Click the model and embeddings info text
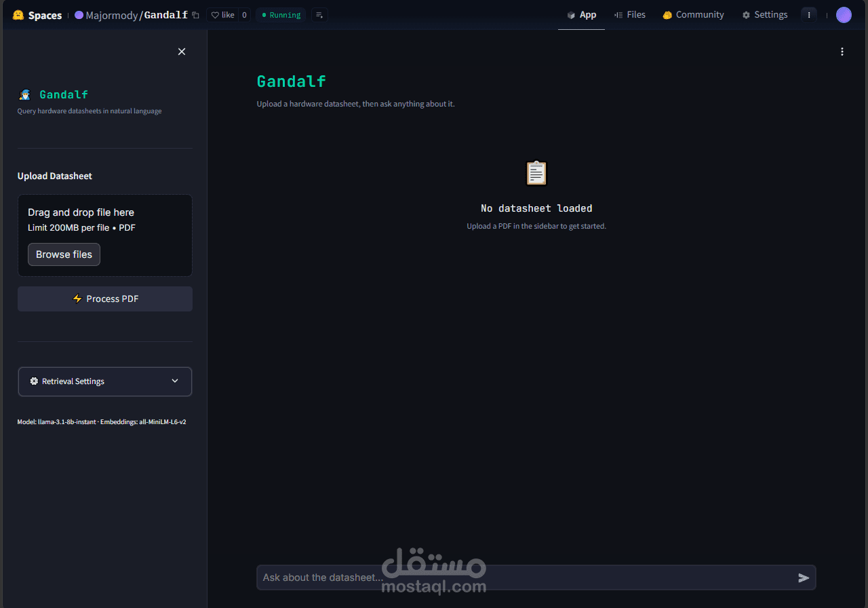The image size is (868, 608). pos(102,422)
